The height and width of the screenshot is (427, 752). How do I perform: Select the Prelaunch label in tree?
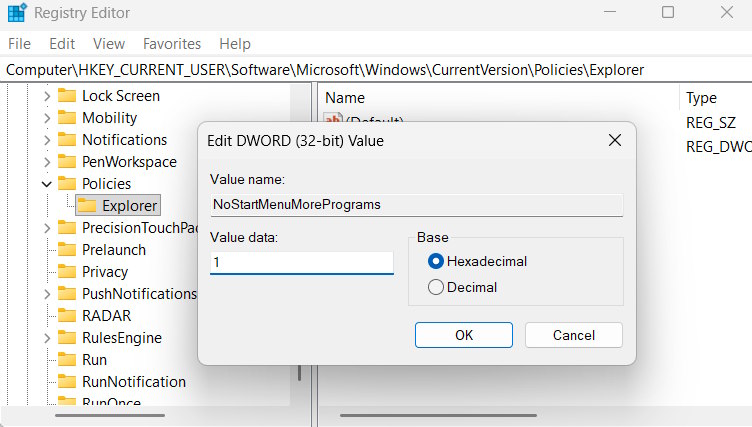point(114,250)
